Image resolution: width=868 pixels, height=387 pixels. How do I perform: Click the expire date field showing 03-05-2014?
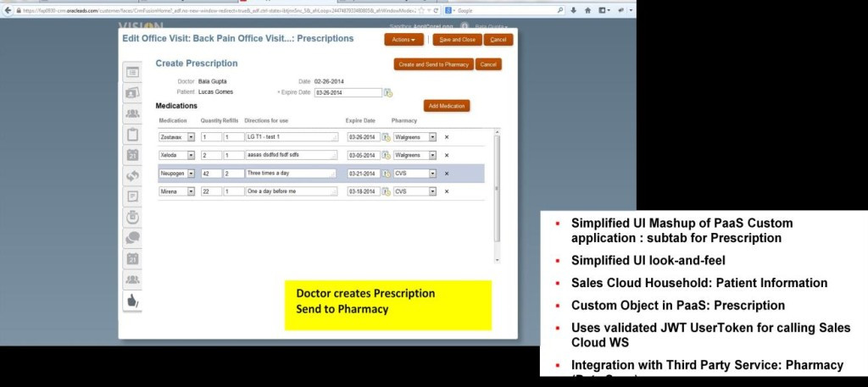[x=364, y=155]
